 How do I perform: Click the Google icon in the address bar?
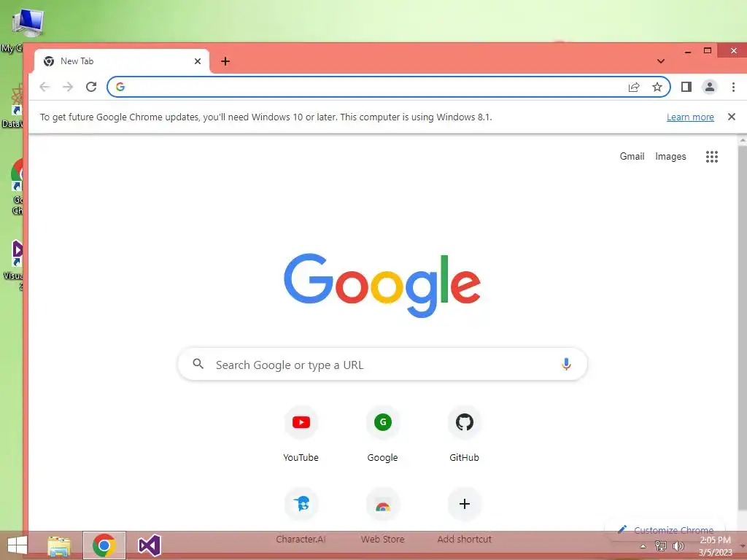click(x=120, y=87)
